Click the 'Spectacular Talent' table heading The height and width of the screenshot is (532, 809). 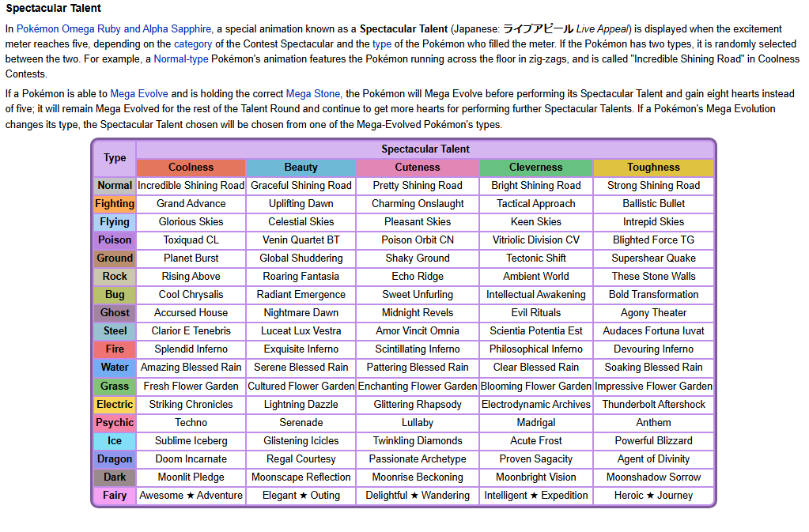[425, 149]
